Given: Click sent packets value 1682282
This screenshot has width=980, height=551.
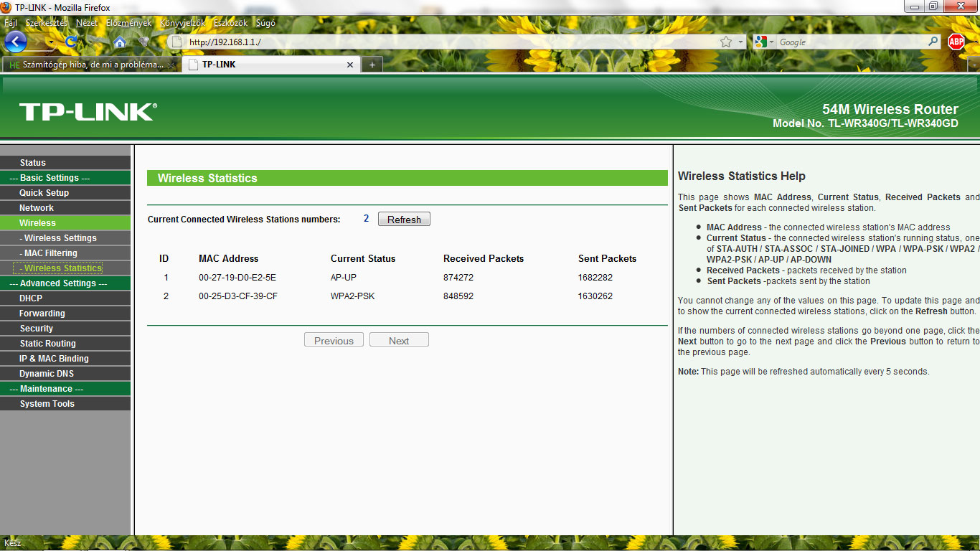Looking at the screenshot, I should point(595,278).
